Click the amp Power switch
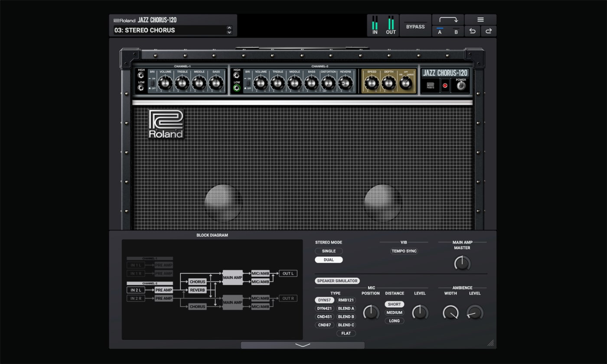Viewport: 607px width, 364px height. click(461, 85)
